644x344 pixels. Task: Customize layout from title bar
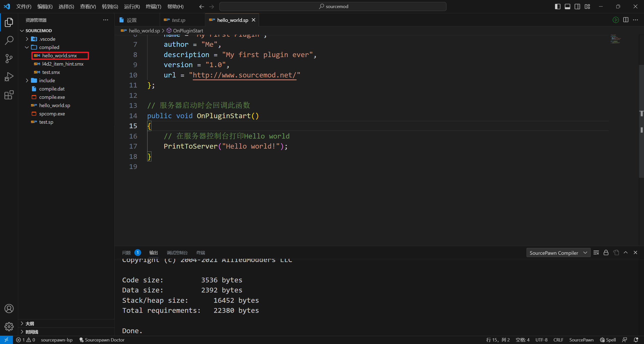coord(587,7)
